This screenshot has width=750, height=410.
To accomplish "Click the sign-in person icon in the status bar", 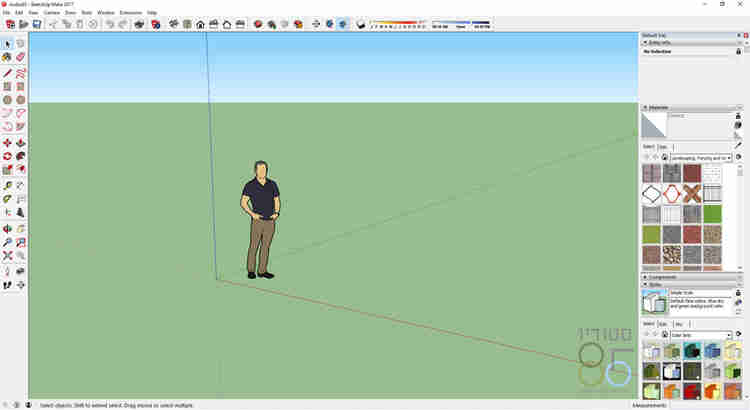I will click(x=28, y=405).
